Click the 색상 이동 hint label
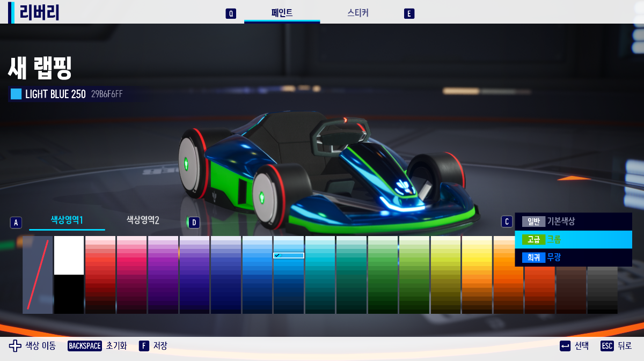Viewport: 644px width, 361px height. point(40,346)
